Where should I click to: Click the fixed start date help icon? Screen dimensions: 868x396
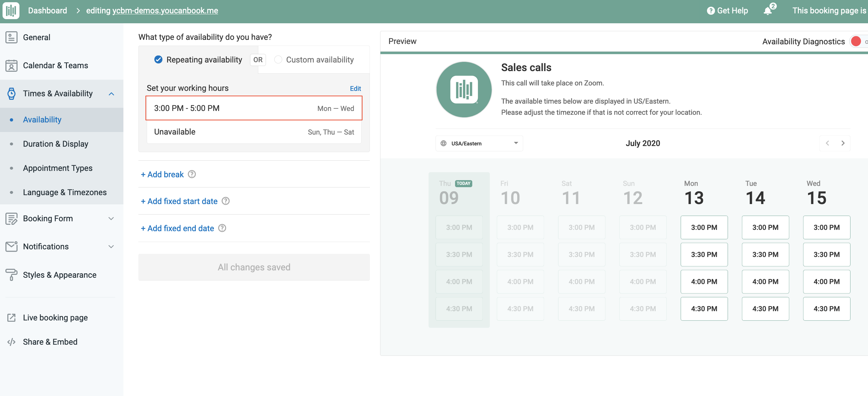point(225,201)
